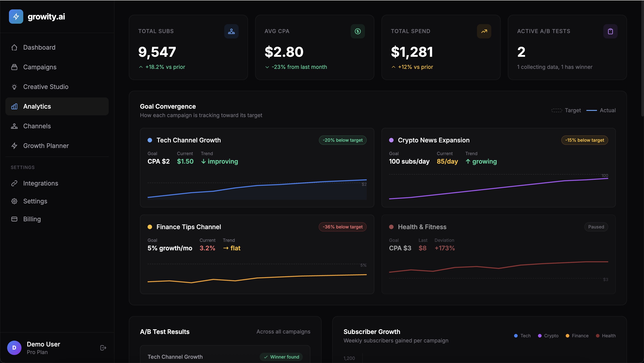This screenshot has height=363, width=644.
Task: Click the Paused badge on Health & Fitness
Action: (596, 227)
